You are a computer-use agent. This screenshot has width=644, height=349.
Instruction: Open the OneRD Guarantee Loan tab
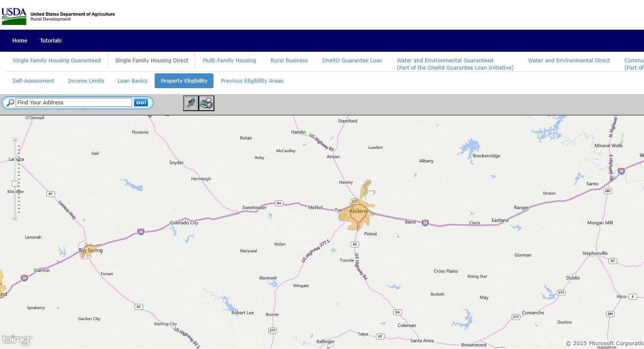point(352,60)
